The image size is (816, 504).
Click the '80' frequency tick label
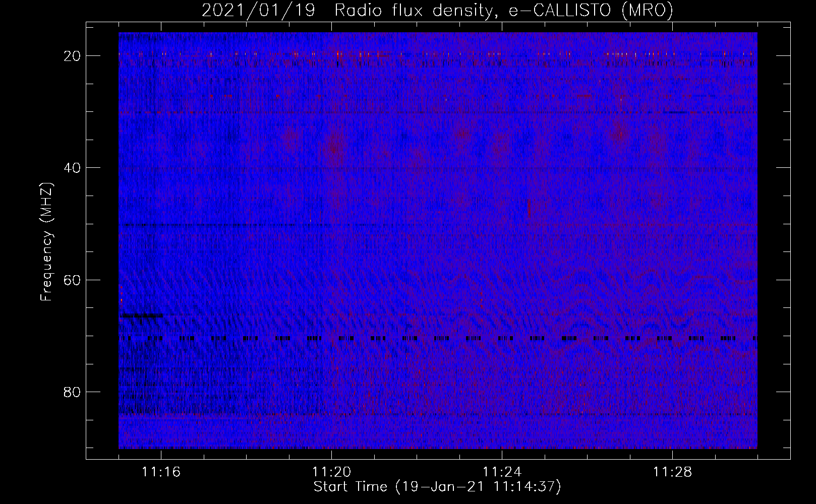point(73,392)
